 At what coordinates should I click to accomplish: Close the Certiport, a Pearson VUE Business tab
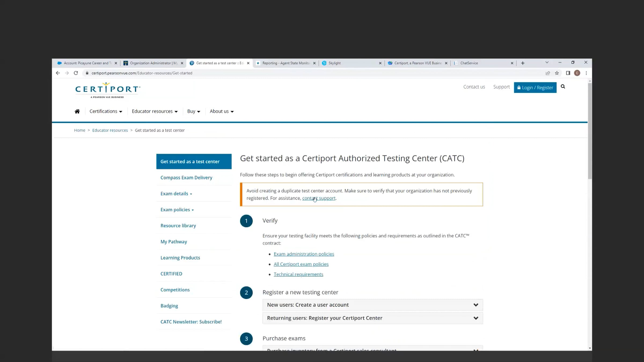(x=446, y=63)
